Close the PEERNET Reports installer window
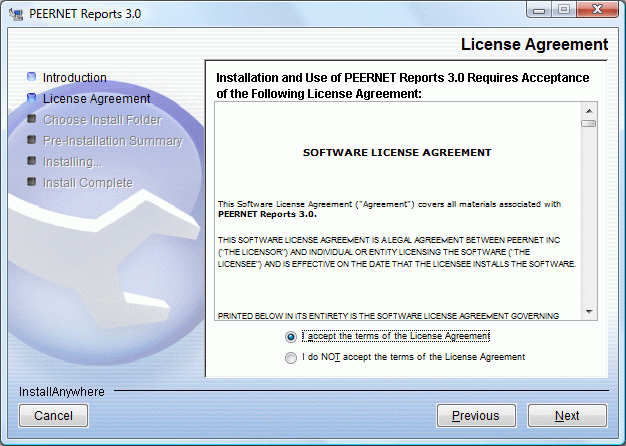The image size is (626, 446). point(597,10)
